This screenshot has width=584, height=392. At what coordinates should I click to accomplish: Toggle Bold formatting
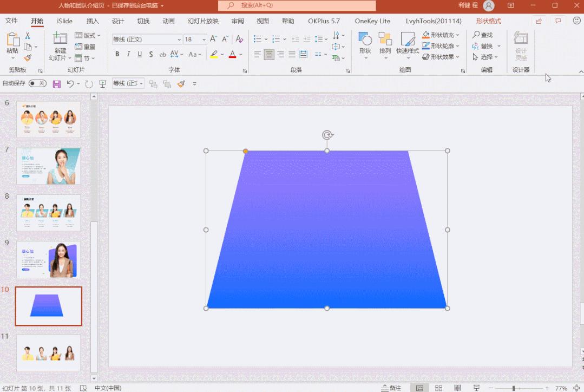point(117,54)
